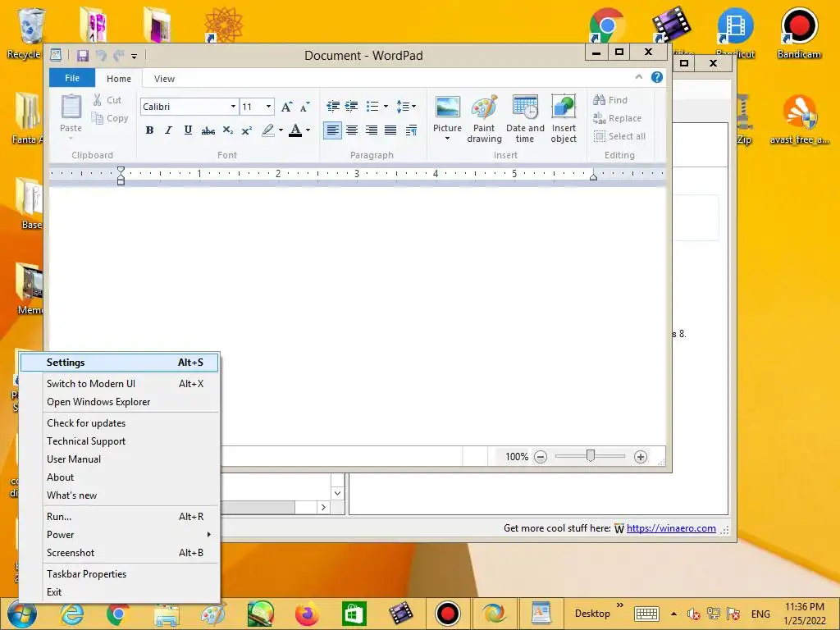Click the WordPad document text area
840x630 pixels.
(358, 316)
